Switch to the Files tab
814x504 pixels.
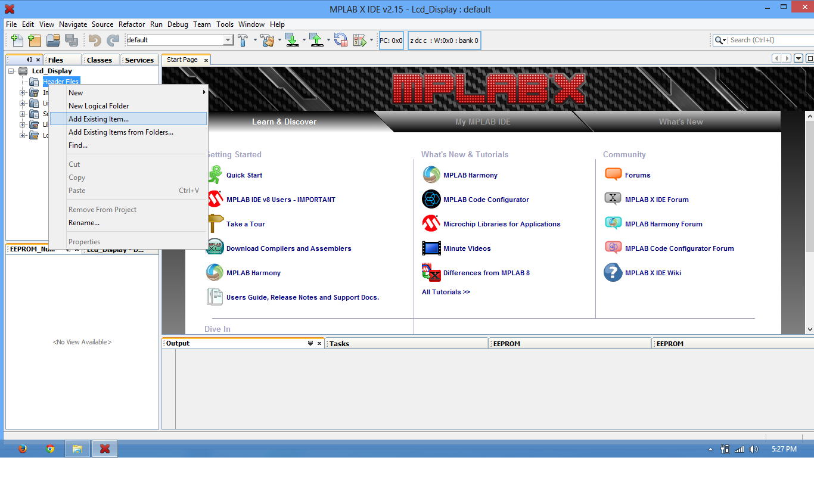tap(62, 60)
